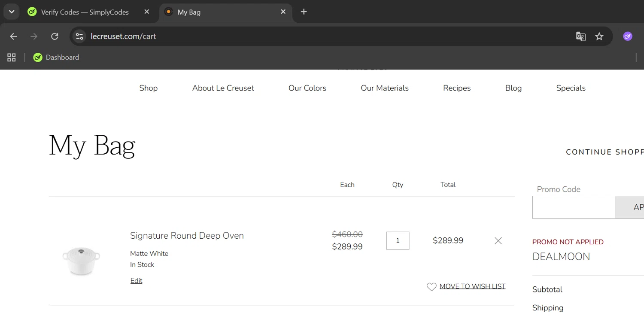Click the $289.99 each price

coord(347,247)
